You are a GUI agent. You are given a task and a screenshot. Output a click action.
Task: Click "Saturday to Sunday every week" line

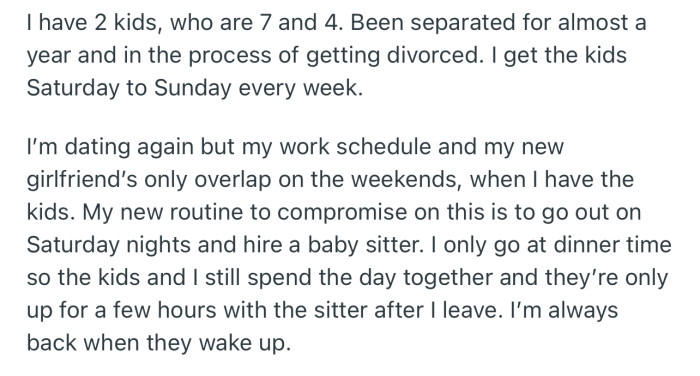(x=195, y=88)
